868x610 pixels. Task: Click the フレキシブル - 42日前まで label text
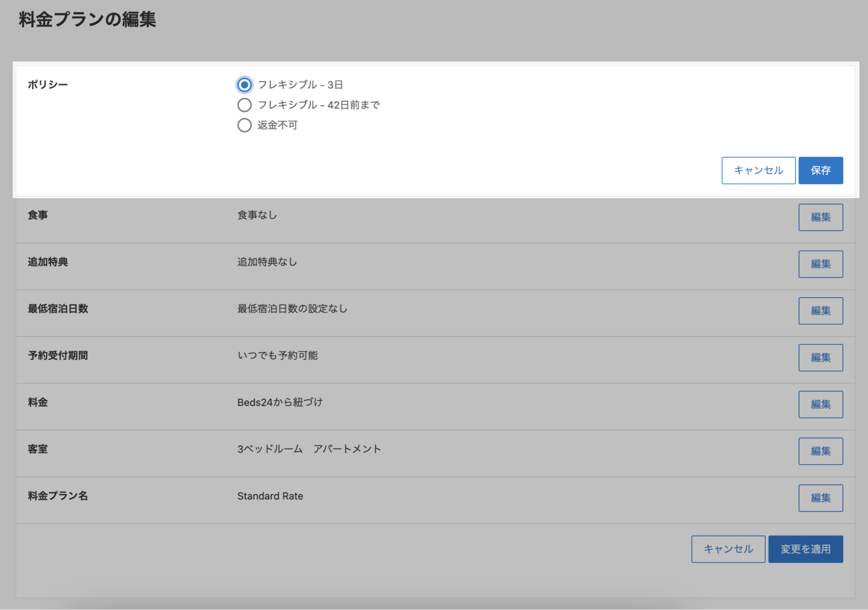(319, 105)
